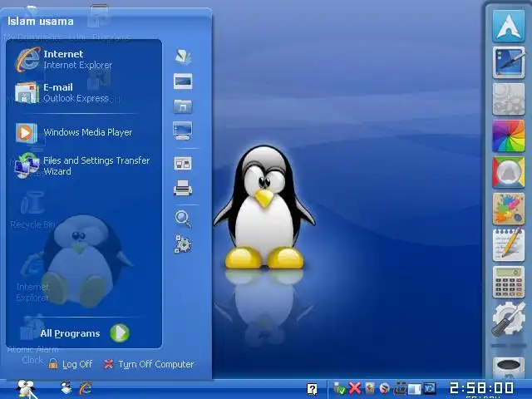Click the tray icon with green check mark
This screenshot has width=532, height=399.
click(338, 388)
